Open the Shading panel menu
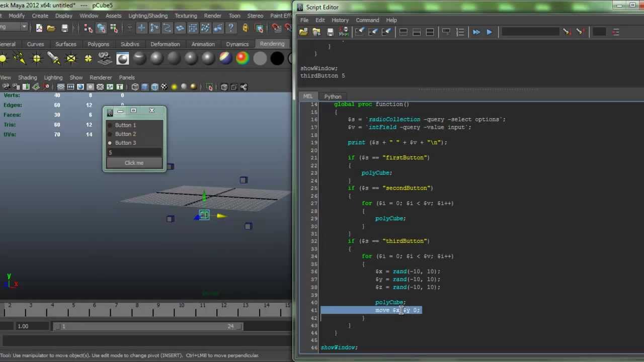This screenshot has height=362, width=644. [x=27, y=77]
